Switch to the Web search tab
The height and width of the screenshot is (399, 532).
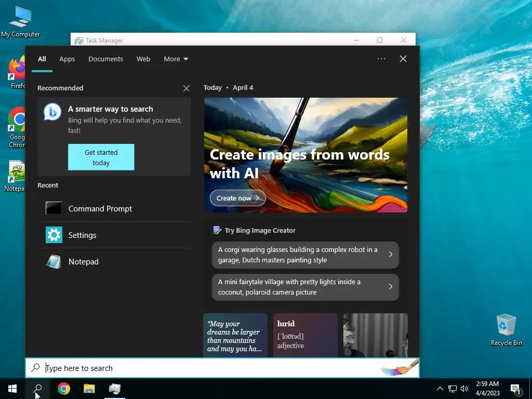[x=143, y=59]
